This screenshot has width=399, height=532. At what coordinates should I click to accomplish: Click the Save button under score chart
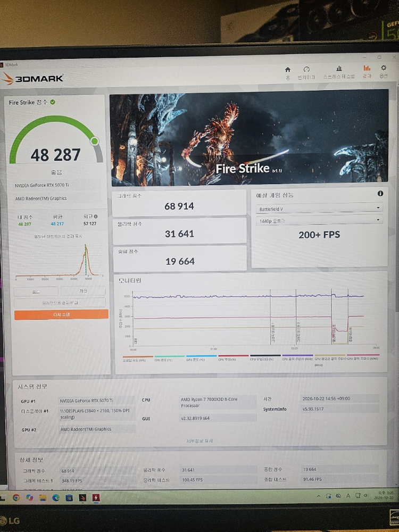83,291
